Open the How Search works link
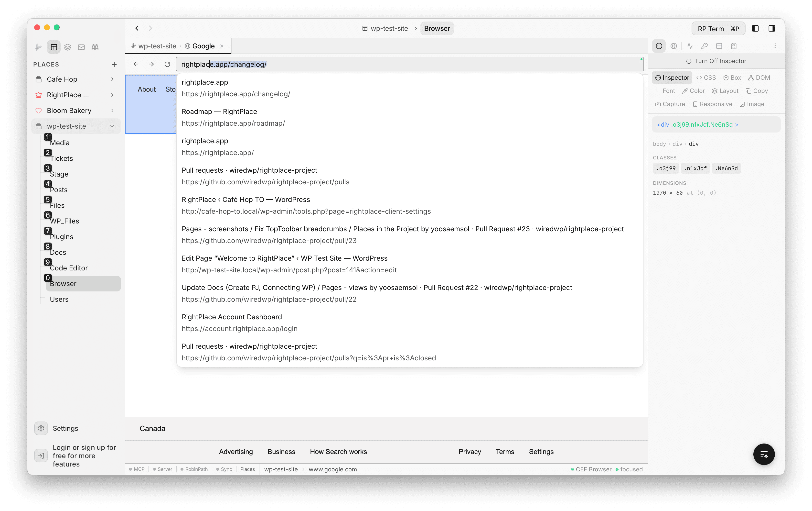Viewport: 812px width, 511px height. pyautogui.click(x=338, y=452)
